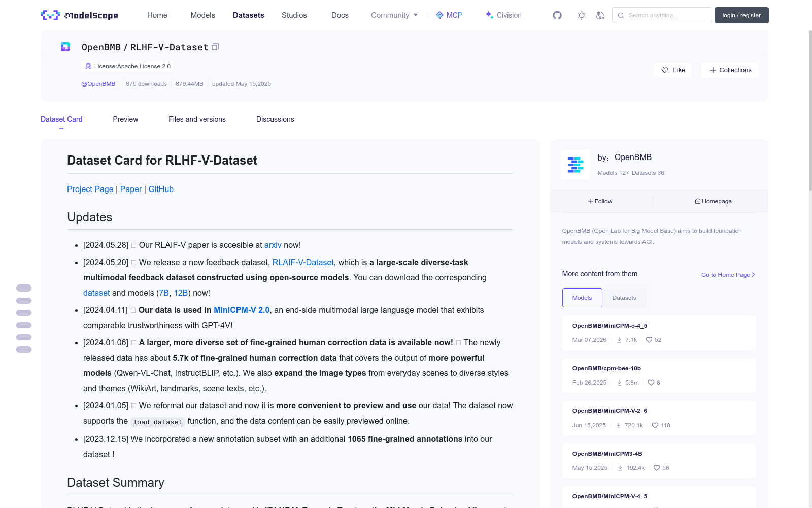This screenshot has width=812, height=508.
Task: Click the house icon beside Homepage
Action: (x=698, y=201)
